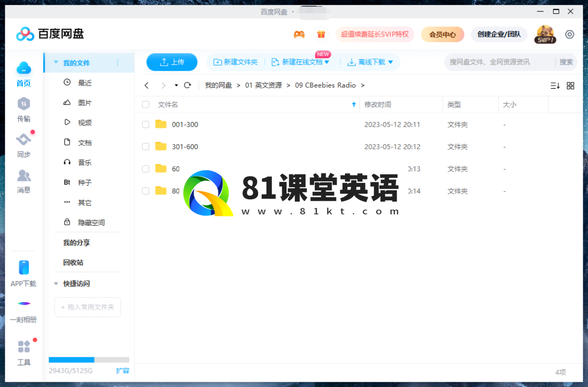Collapse the 快捷访问 section
Screen dimensions: 588x387
pyautogui.click(x=56, y=284)
